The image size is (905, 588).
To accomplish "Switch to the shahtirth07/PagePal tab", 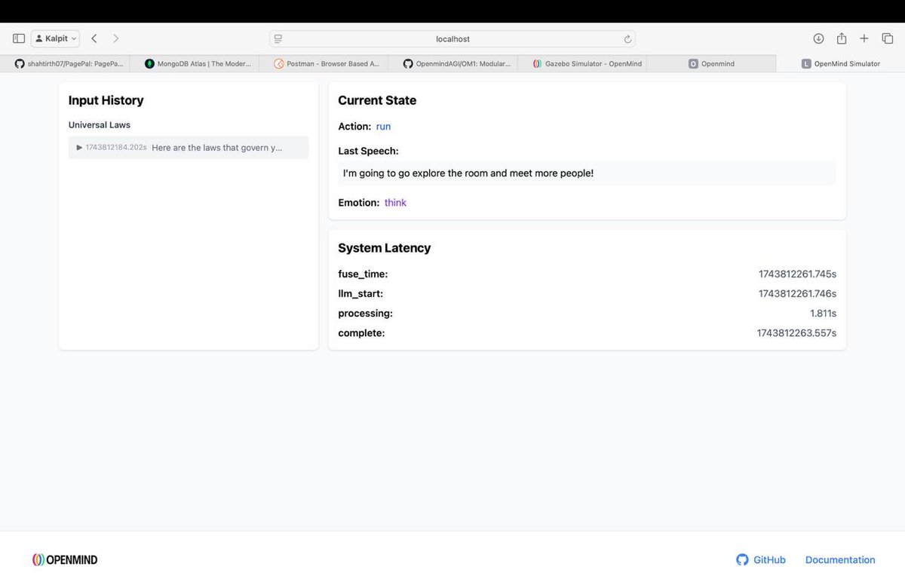I will point(66,64).
